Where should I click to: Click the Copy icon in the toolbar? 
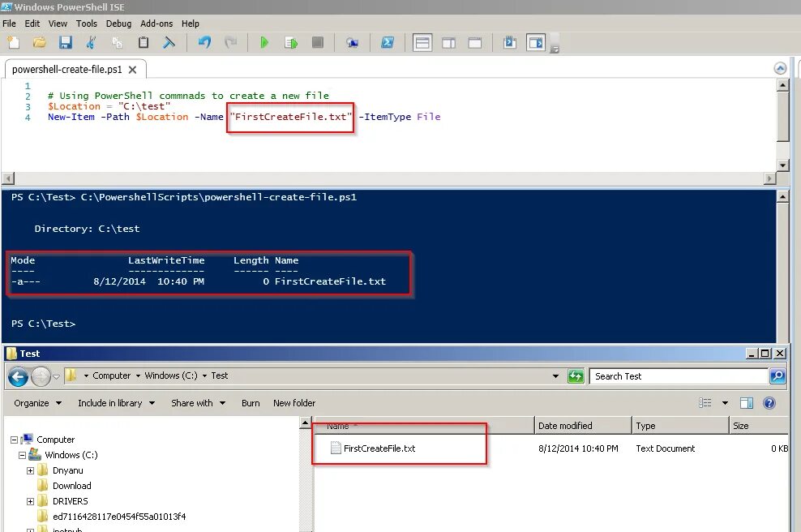(117, 43)
